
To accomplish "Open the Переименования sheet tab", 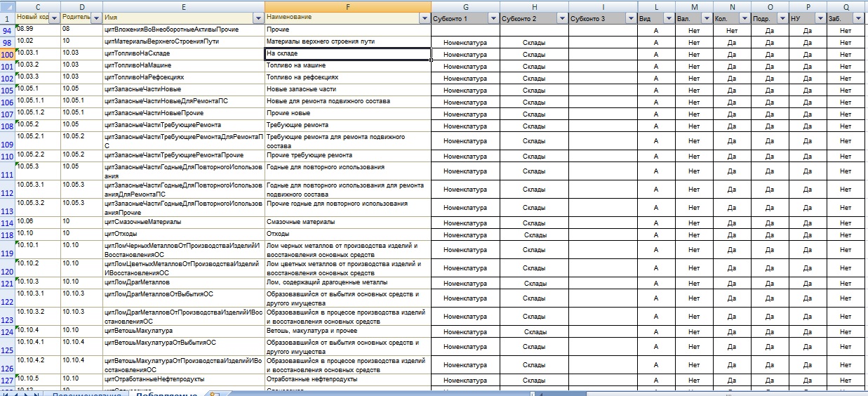I will click(86, 394).
